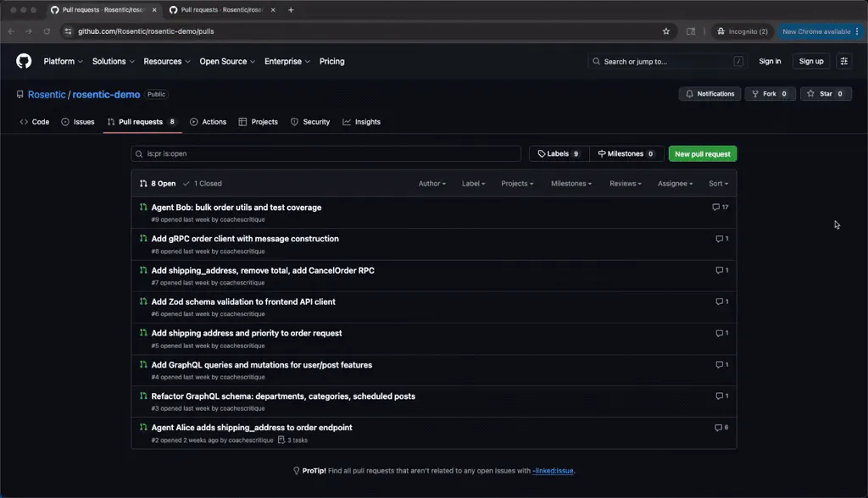Fork the repository

(770, 94)
